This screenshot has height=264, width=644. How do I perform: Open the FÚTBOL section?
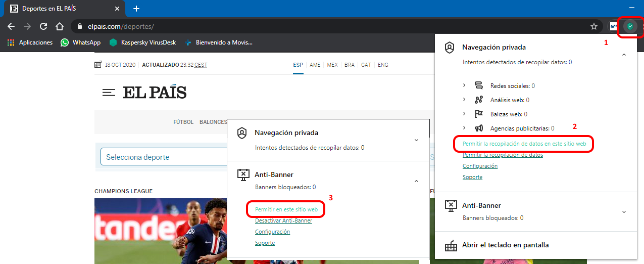pos(183,122)
